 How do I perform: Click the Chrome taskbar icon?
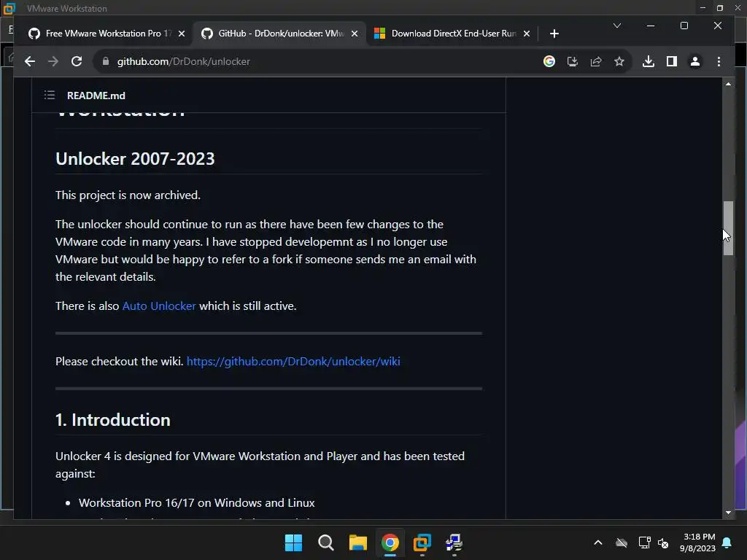[x=390, y=542]
